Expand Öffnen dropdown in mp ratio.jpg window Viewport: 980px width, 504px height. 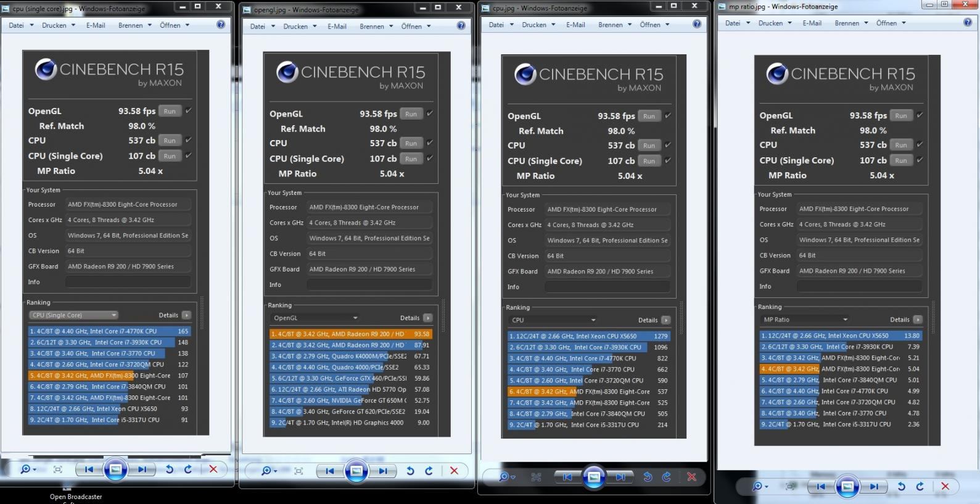pos(904,23)
